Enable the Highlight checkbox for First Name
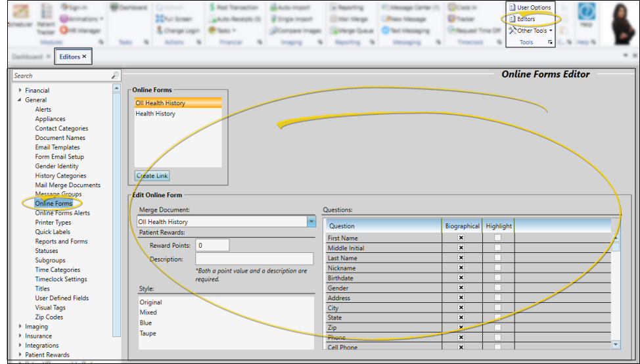Viewport: 640px width, 364px height. click(497, 238)
